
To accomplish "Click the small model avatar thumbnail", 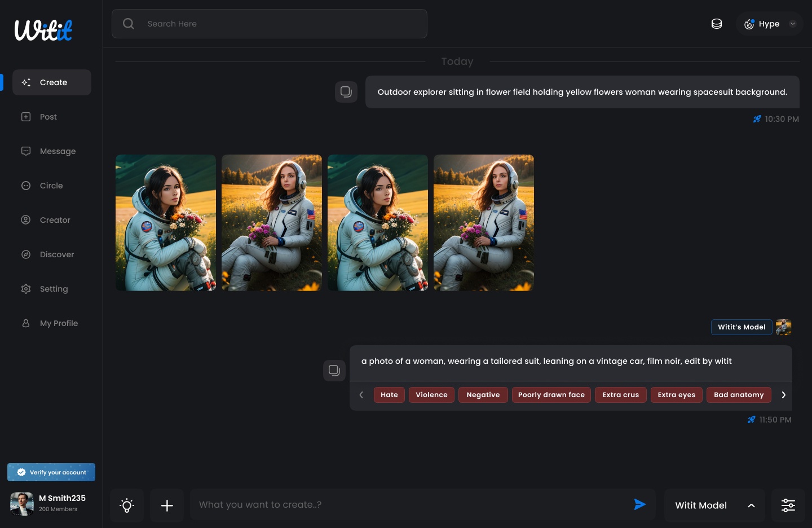I will point(784,327).
